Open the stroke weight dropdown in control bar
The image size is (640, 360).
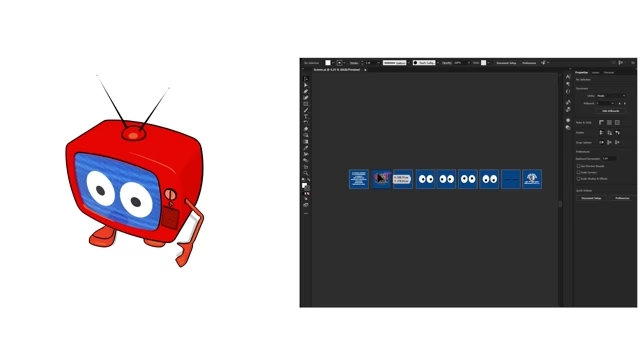(x=379, y=63)
